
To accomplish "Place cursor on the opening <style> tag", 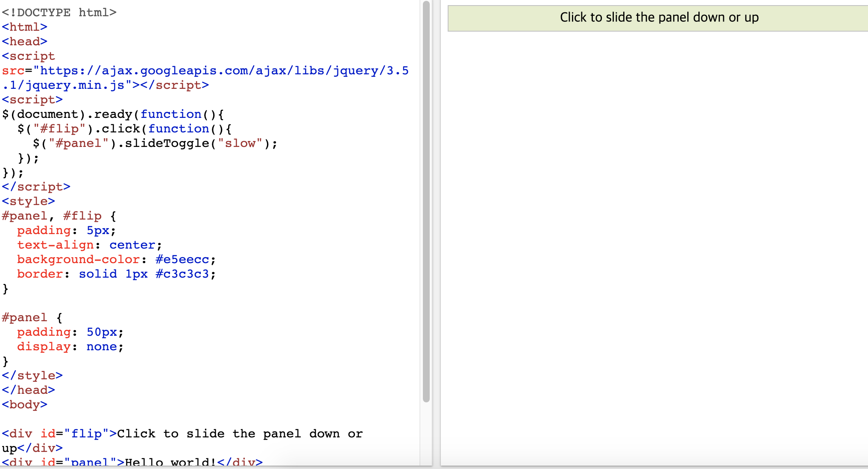I will pyautogui.click(x=28, y=201).
